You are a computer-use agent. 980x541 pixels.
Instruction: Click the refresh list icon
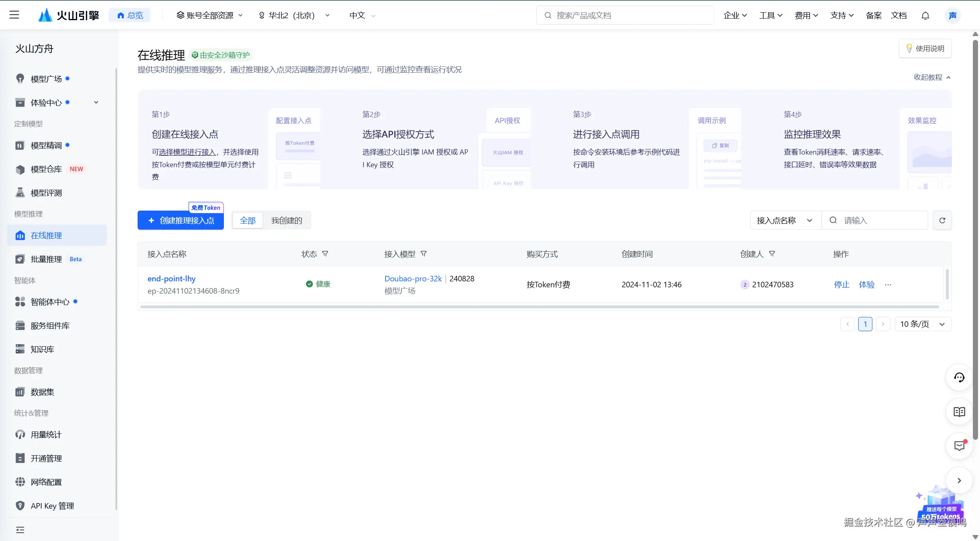click(x=942, y=220)
